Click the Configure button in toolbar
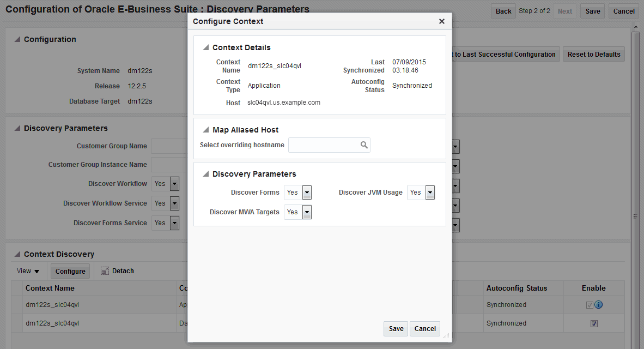Screen dimensions: 644x349 [70, 272]
